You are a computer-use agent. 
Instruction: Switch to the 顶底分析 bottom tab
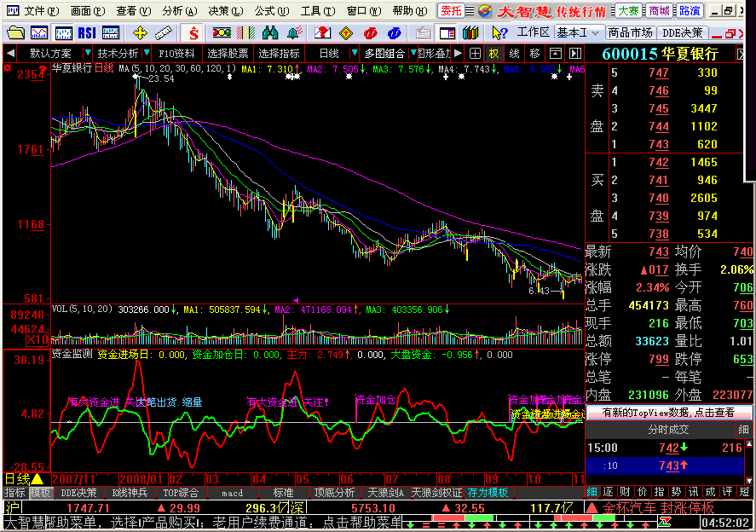335,493
